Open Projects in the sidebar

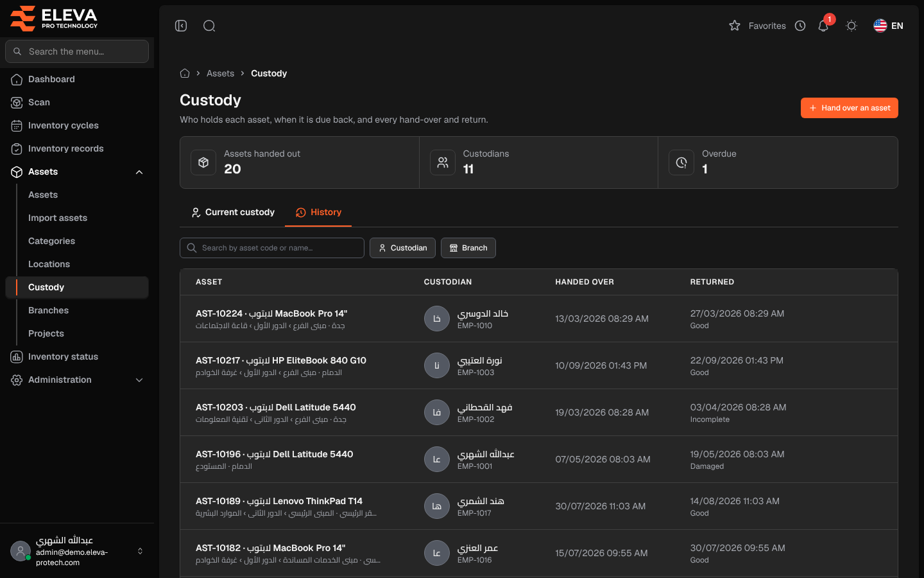point(46,333)
